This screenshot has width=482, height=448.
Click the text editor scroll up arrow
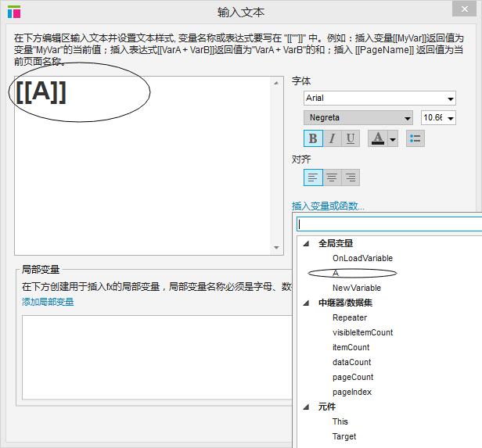(276, 83)
